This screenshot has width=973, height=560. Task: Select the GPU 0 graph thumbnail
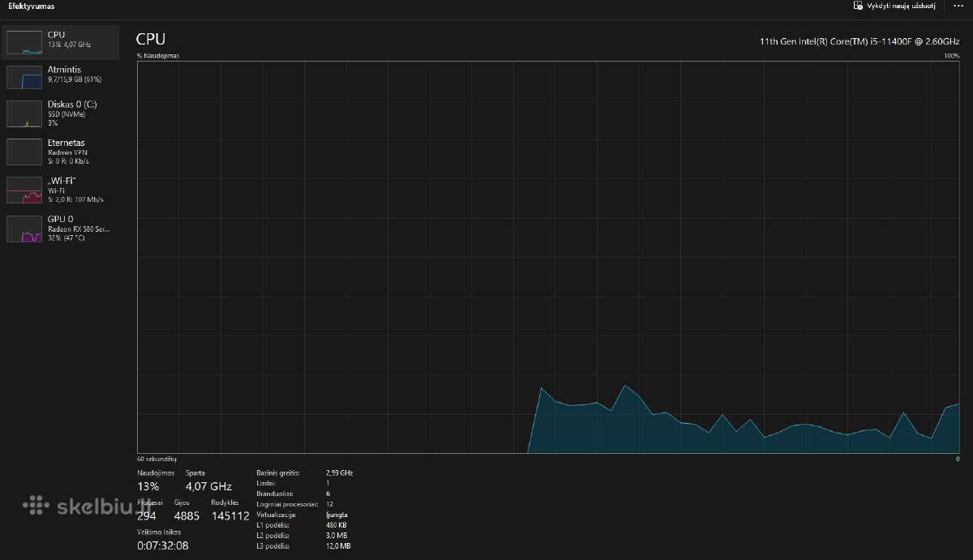tap(24, 229)
